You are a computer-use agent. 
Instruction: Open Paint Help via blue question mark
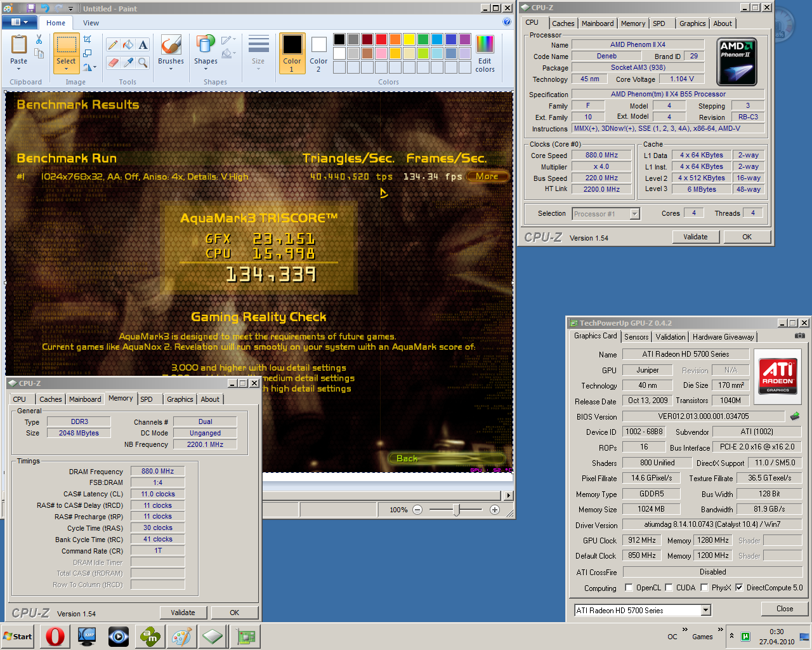(x=506, y=22)
